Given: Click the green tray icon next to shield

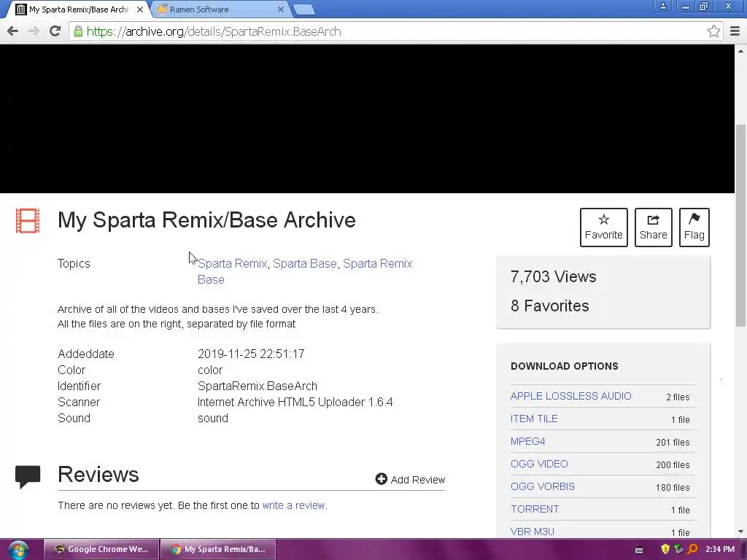Looking at the screenshot, I should (678, 549).
